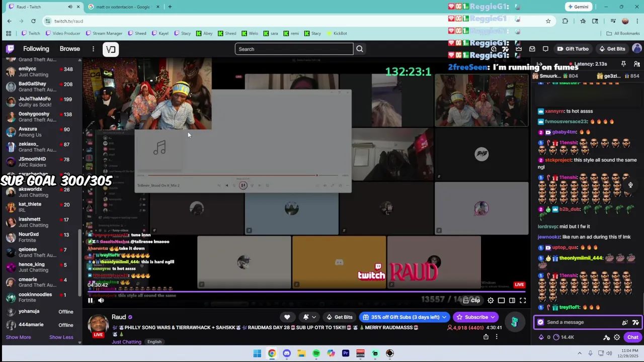Viewport: 644px width, 362px height.
Task: Open the three-dot menu beside Browse
Action: (x=93, y=49)
